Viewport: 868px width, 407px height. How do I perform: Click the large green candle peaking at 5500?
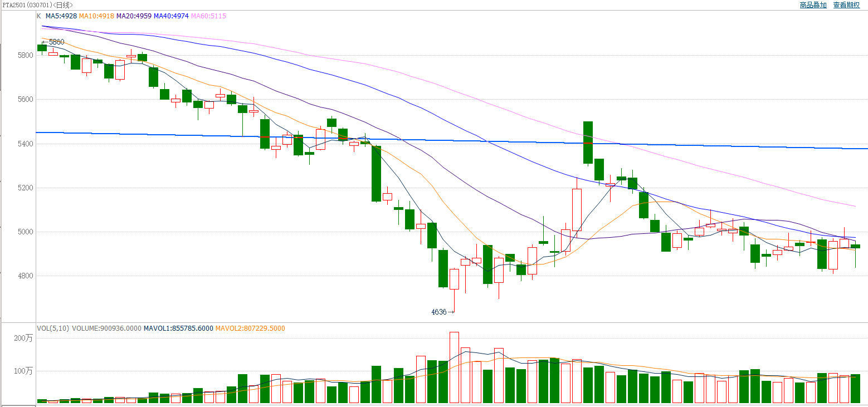point(588,143)
